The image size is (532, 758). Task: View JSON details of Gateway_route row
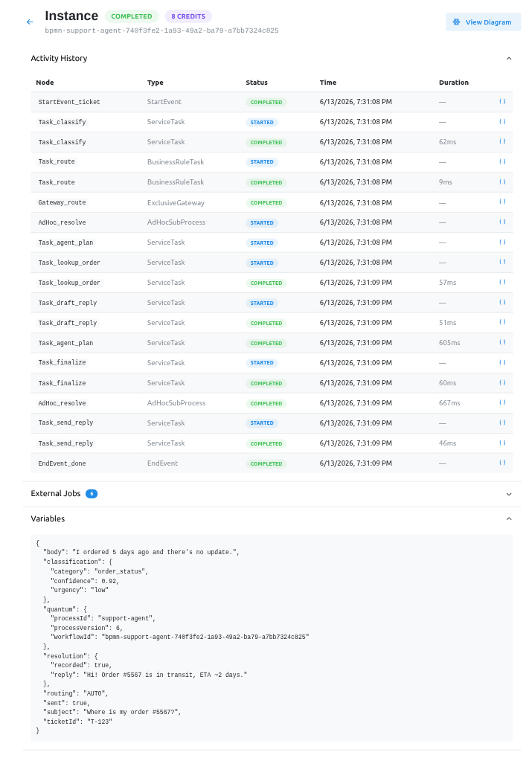pyautogui.click(x=502, y=202)
